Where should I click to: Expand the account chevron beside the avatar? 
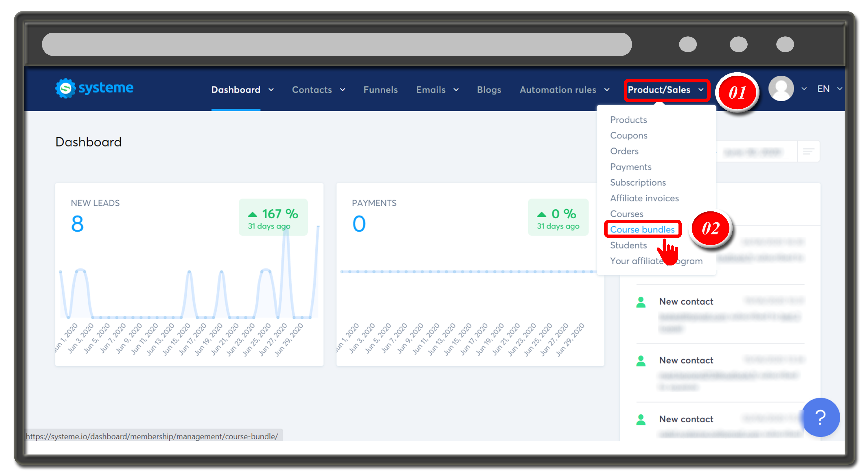click(x=805, y=88)
